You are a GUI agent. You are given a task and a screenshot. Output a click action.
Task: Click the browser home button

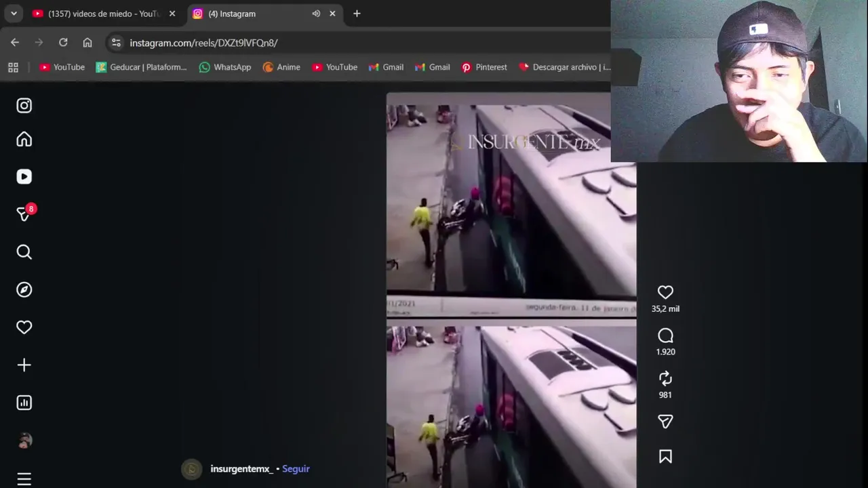point(87,43)
